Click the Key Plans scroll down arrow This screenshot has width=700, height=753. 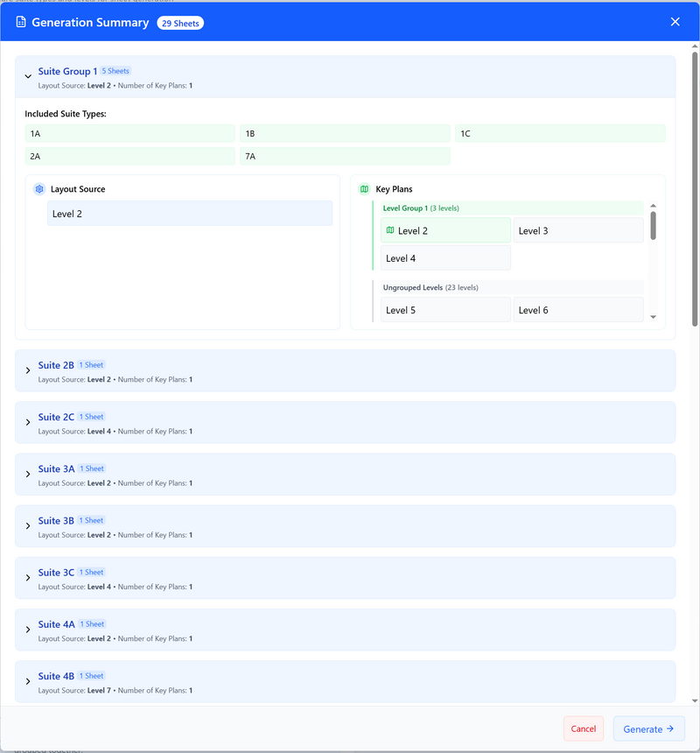[653, 317]
